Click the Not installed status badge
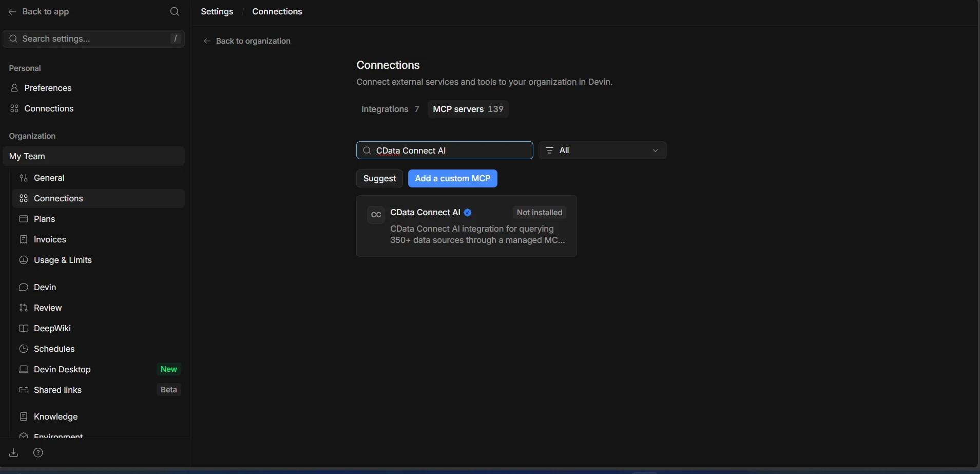 coord(540,213)
